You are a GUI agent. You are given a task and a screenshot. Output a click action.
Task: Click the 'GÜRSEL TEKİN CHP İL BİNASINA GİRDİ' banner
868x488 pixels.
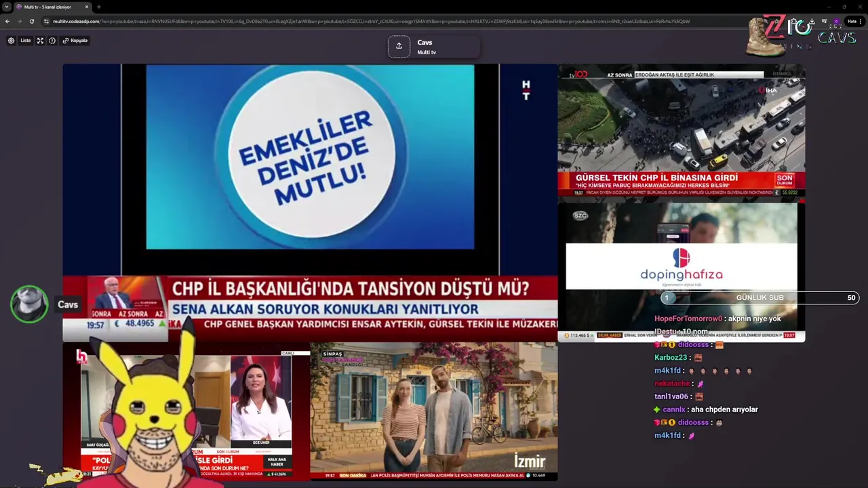656,178
